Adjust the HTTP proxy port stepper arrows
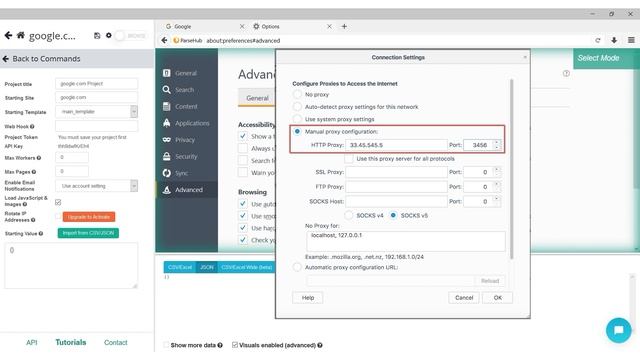The image size is (640, 360). click(x=497, y=145)
